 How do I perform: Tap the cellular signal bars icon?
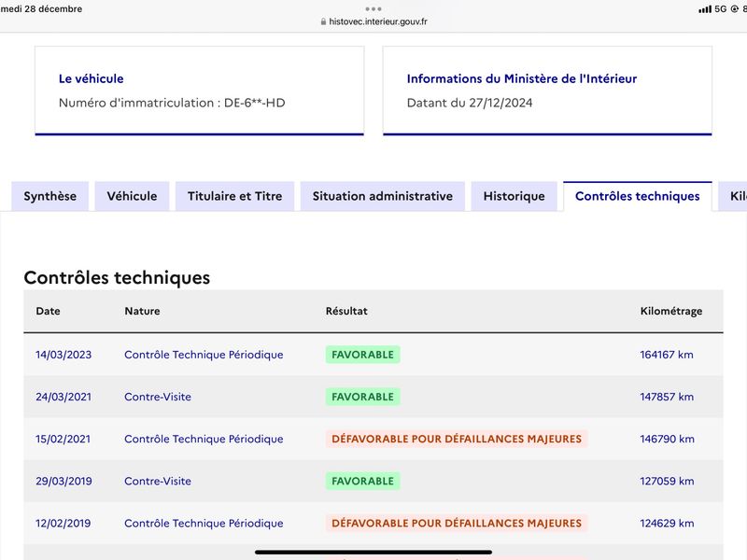click(x=705, y=9)
